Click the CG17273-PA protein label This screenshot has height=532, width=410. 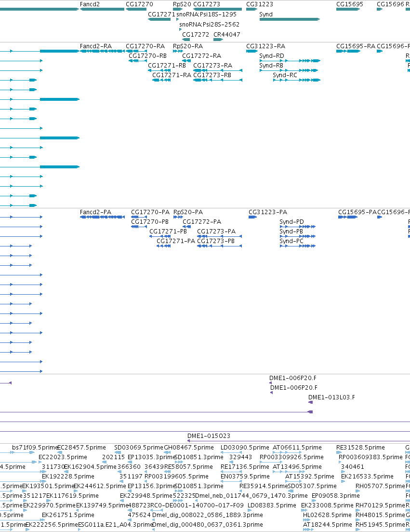pyautogui.click(x=216, y=232)
